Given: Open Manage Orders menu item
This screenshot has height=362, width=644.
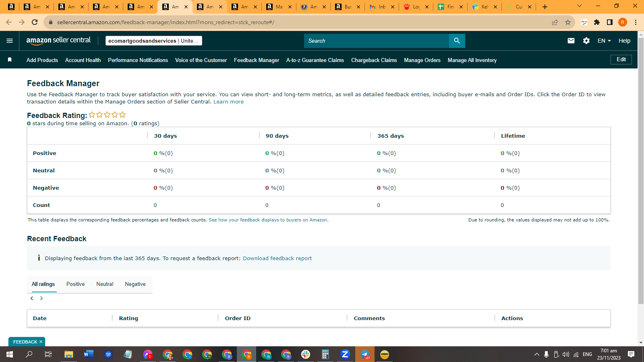Looking at the screenshot, I should coord(422,60).
